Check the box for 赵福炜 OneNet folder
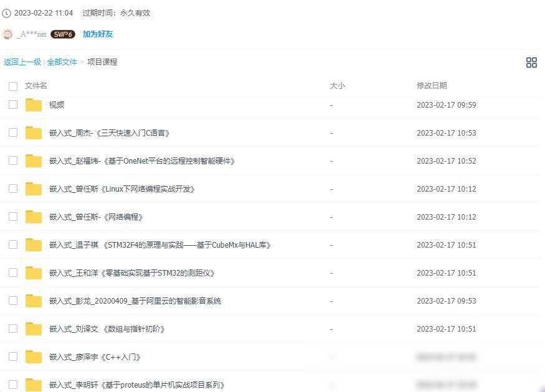This screenshot has width=545, height=392. (13, 161)
